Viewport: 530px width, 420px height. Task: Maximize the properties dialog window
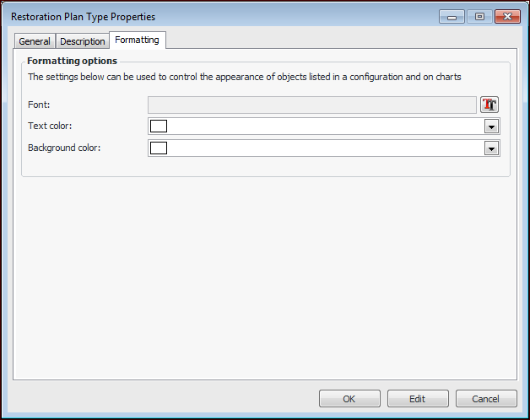[x=479, y=17]
